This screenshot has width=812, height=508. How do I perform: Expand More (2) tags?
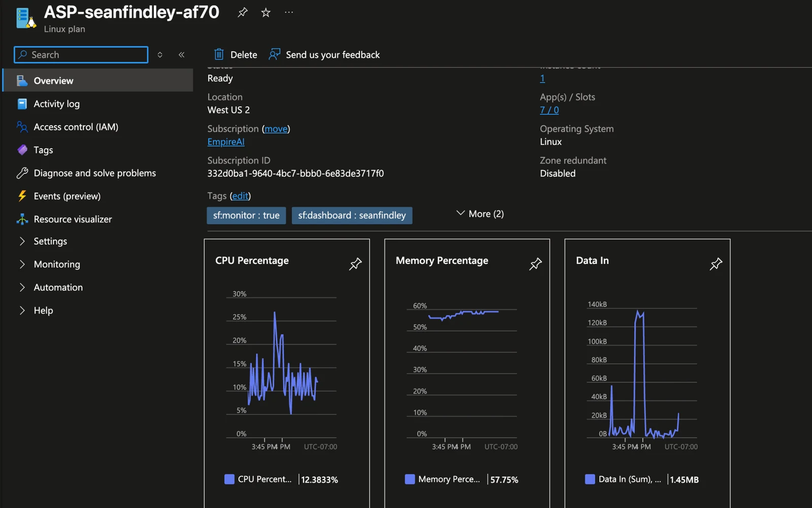(x=480, y=214)
